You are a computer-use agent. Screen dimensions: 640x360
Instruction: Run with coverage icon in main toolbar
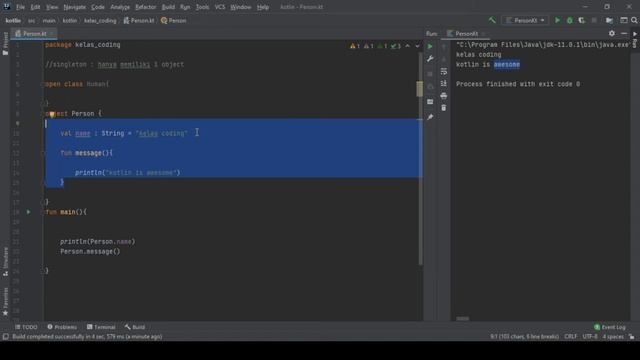point(582,20)
